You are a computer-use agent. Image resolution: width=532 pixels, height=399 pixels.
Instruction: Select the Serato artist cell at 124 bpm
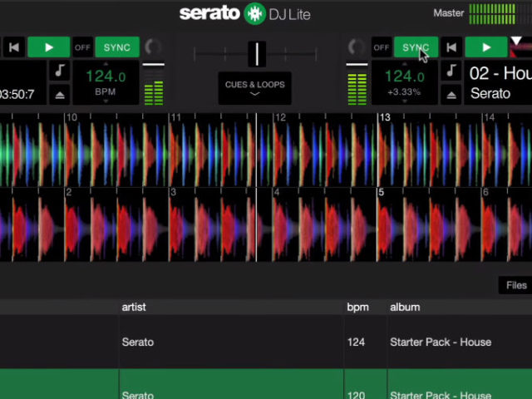click(231, 342)
